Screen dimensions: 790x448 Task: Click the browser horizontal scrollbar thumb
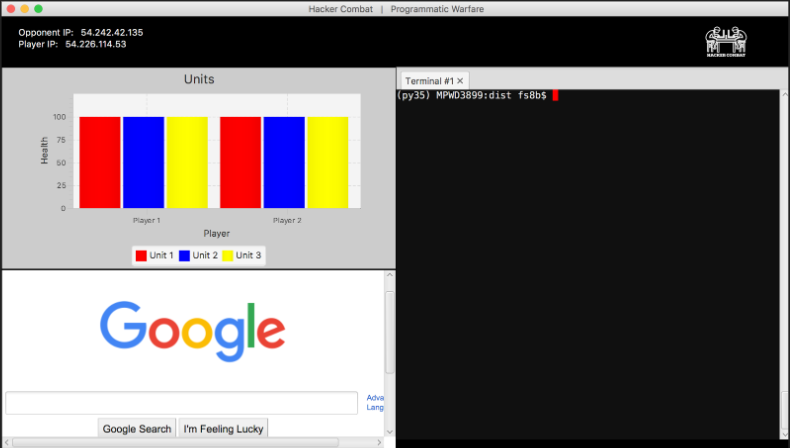click(175, 442)
